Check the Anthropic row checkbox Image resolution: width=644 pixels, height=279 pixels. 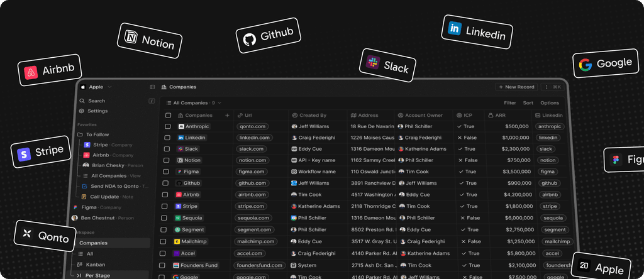click(x=167, y=126)
